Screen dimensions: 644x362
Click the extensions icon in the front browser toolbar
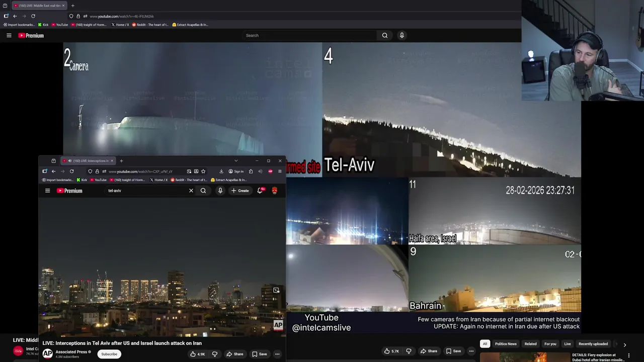click(x=251, y=171)
